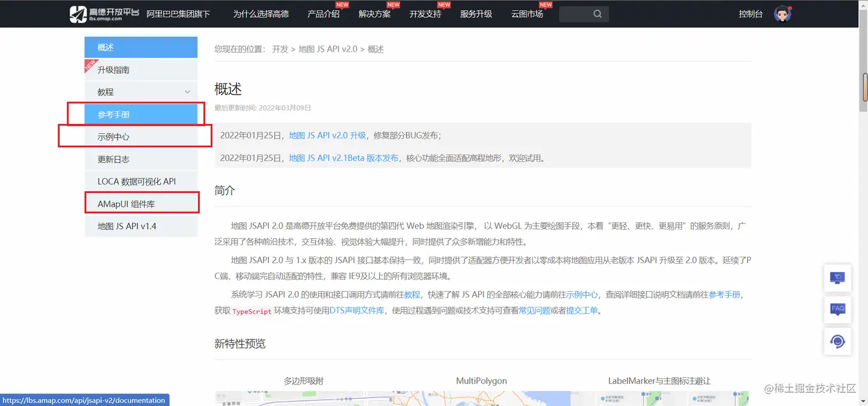
Task: Open the monitor feedback floating icon
Action: coord(838,279)
